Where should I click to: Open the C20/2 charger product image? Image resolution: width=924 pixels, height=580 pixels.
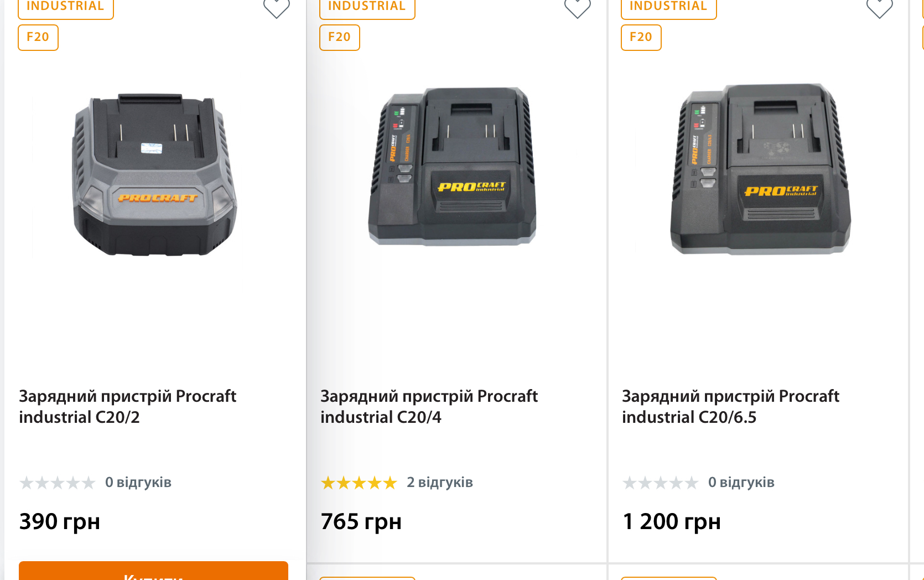coord(155,174)
